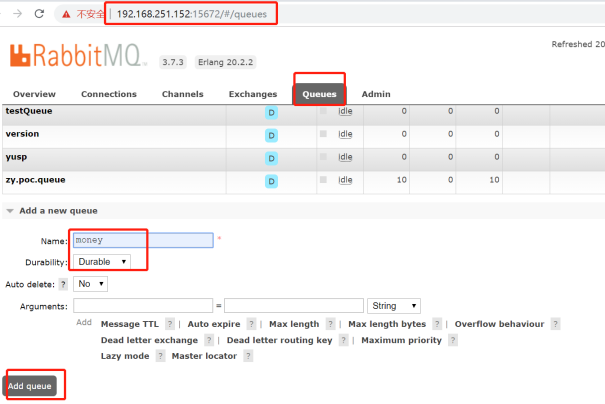Open the Auto delete dropdown
605x404 pixels.
(92, 284)
